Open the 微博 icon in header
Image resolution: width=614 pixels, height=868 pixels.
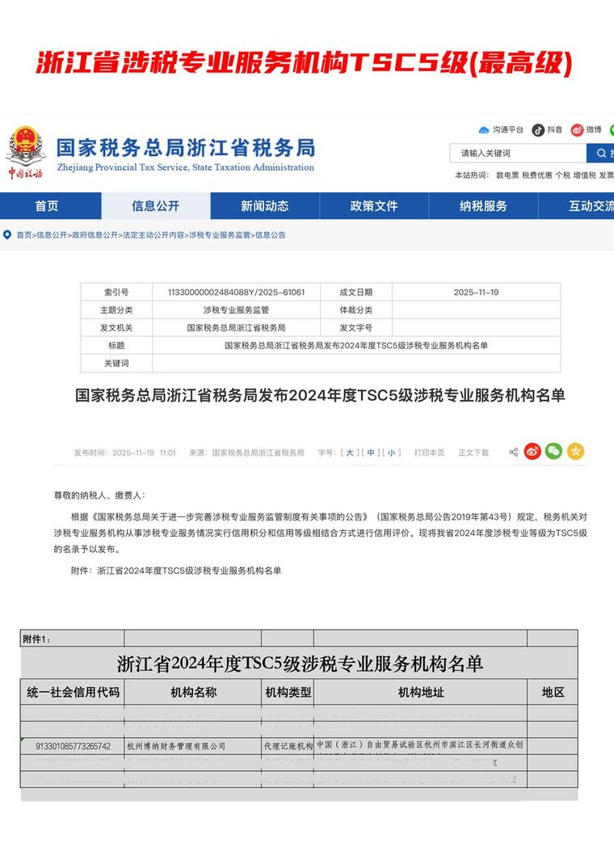click(x=578, y=130)
